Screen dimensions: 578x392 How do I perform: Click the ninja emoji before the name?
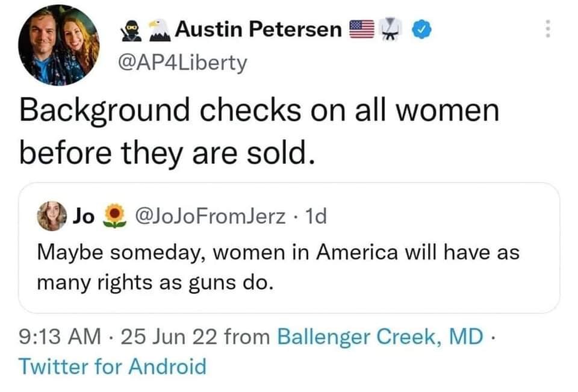(131, 29)
